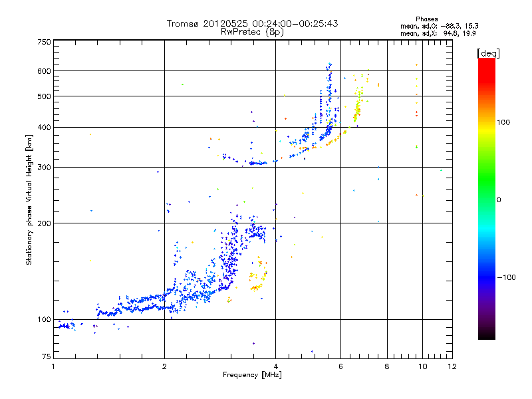
Task: Click the '[deg]' colorbar unit label
Action: [488, 53]
